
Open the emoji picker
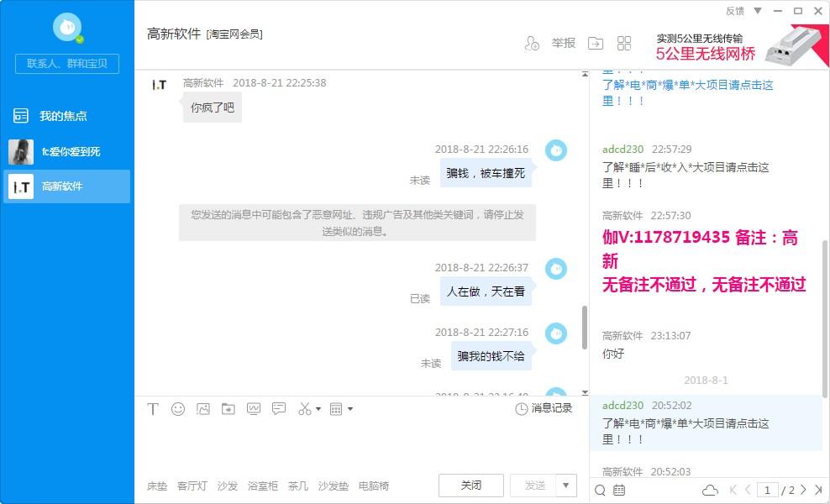pos(178,409)
